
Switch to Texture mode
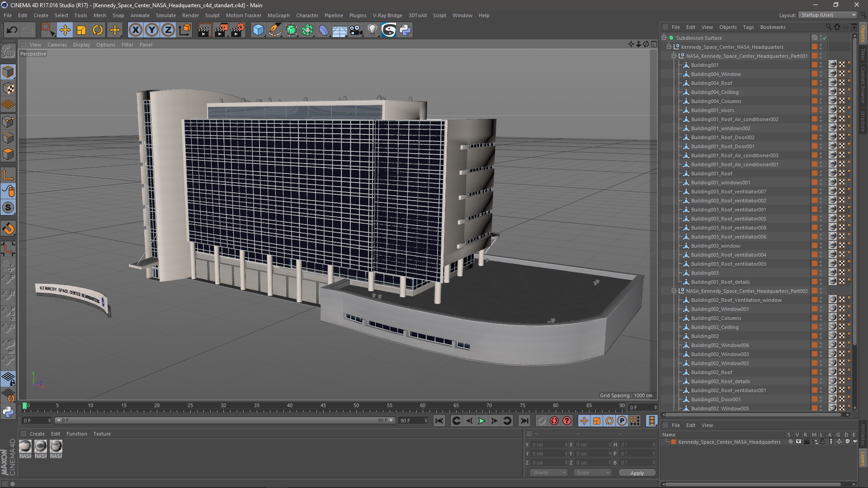(8, 89)
